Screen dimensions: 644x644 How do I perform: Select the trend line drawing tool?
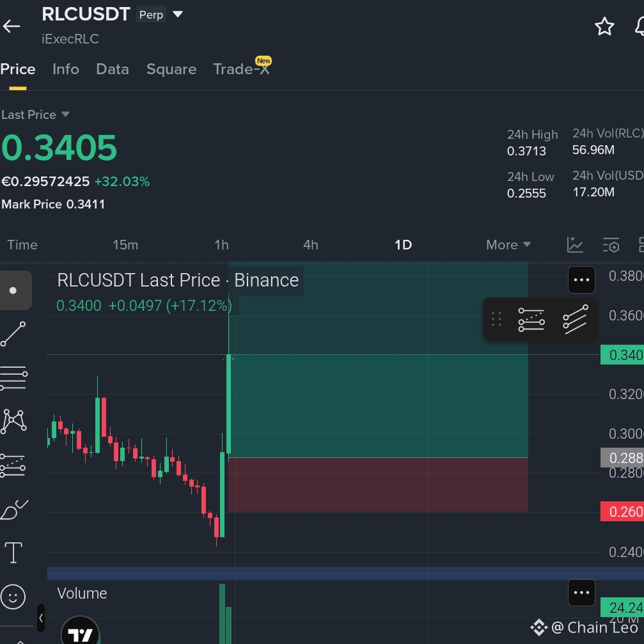click(x=13, y=334)
